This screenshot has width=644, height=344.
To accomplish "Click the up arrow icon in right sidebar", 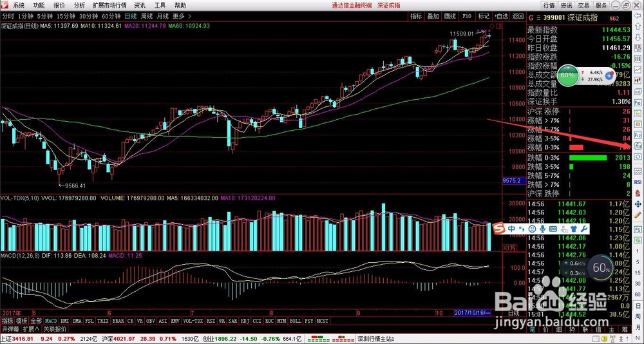I will pyautogui.click(x=639, y=26).
